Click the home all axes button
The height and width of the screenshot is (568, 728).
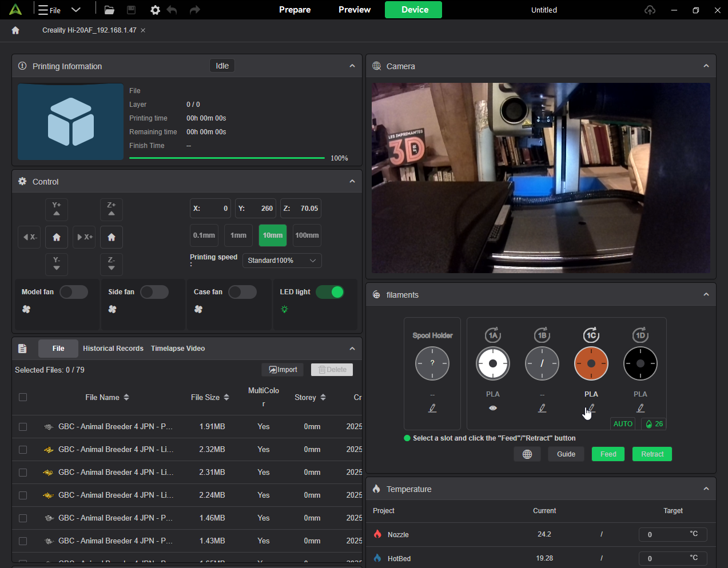click(57, 237)
